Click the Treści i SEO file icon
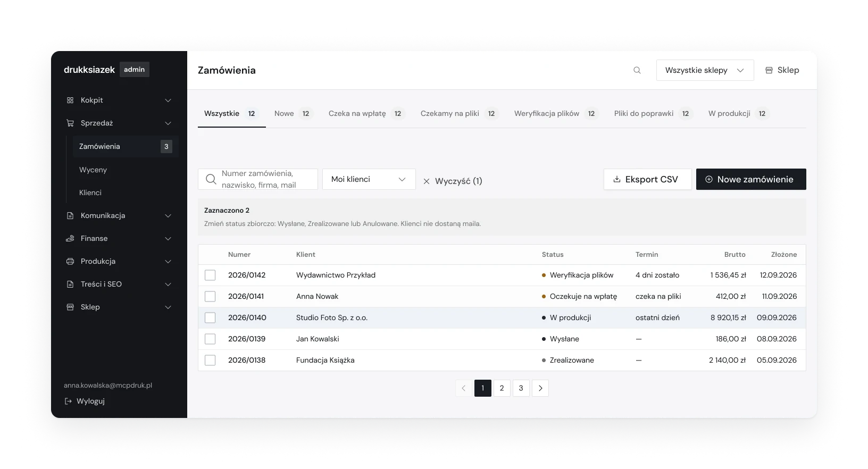 70,284
